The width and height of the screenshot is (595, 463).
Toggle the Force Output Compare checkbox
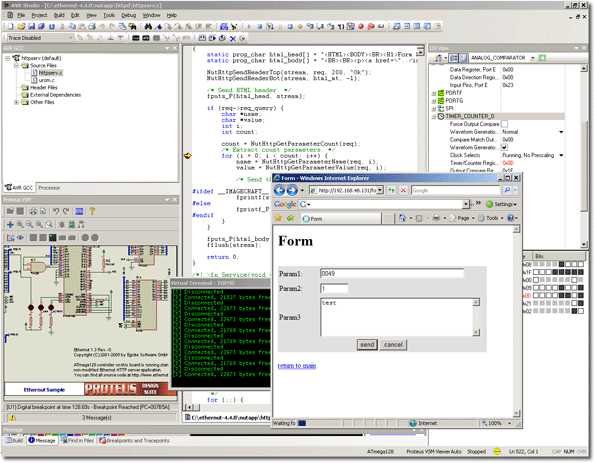click(505, 124)
